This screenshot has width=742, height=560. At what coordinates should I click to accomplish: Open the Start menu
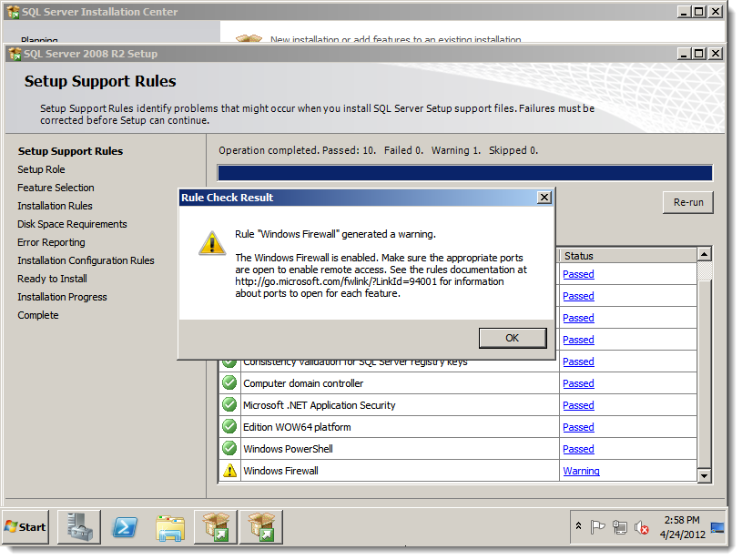pyautogui.click(x=25, y=527)
